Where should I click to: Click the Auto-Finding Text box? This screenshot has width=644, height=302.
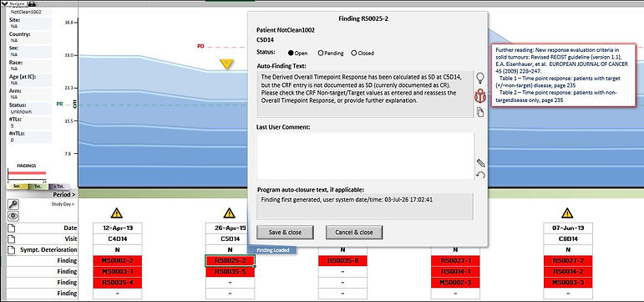[x=365, y=95]
